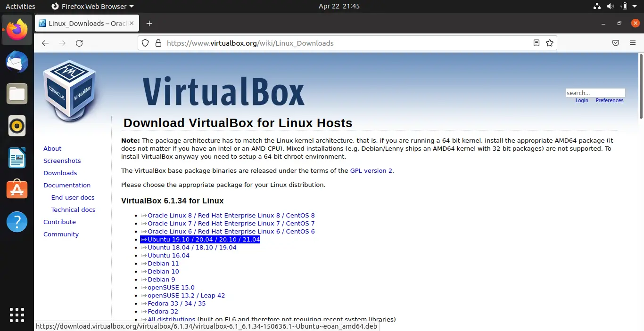Click the page vertical scrollbar
The width and height of the screenshot is (644, 331).
[641, 85]
